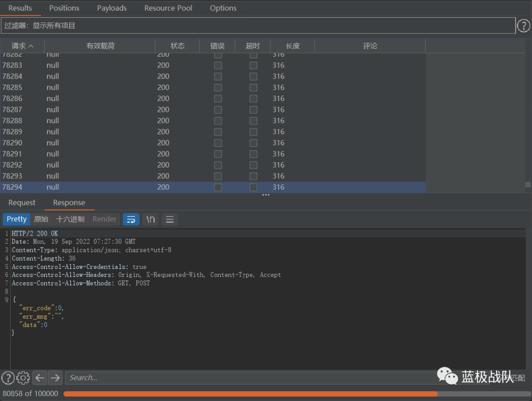
Task: Go to next search match arrow
Action: point(55,377)
